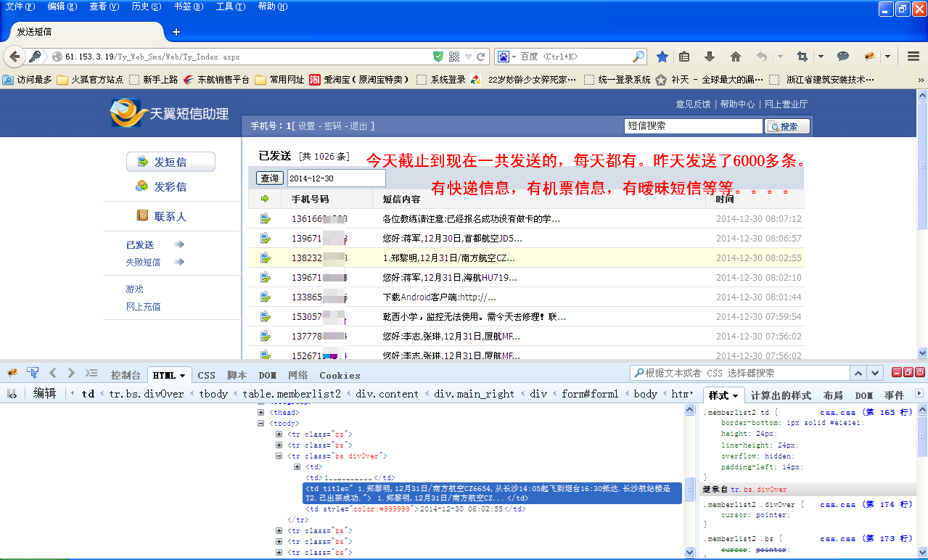This screenshot has height=560, width=928.
Task: Open the 网上充值 recharge link
Action: click(x=144, y=306)
